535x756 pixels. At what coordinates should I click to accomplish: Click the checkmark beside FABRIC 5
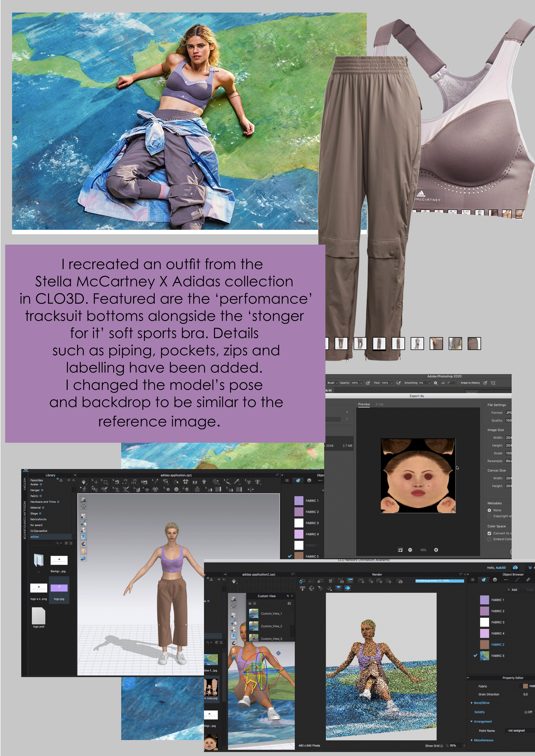475,656
